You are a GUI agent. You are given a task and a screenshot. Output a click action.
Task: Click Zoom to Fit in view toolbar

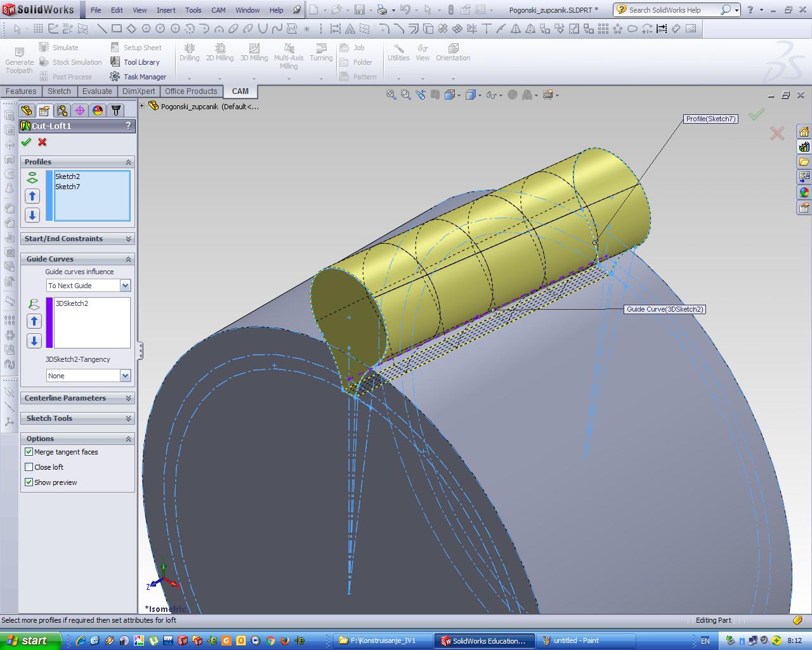coord(391,95)
